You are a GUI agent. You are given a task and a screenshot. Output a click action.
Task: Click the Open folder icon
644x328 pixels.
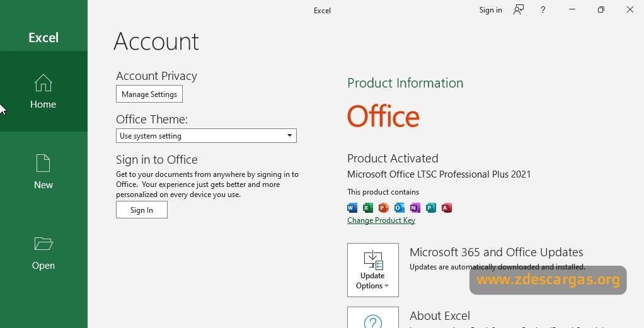pyautogui.click(x=43, y=244)
